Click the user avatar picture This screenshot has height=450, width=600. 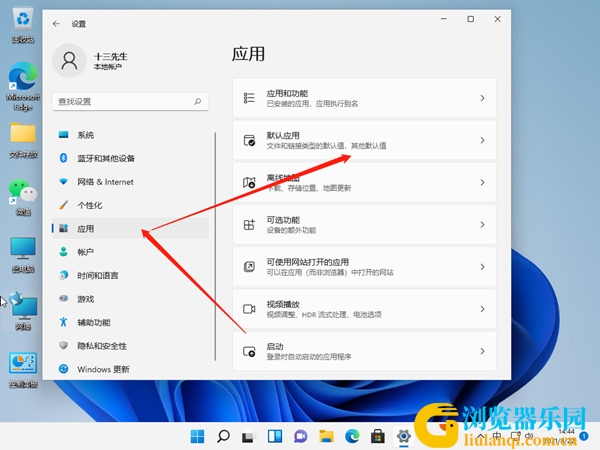click(69, 60)
